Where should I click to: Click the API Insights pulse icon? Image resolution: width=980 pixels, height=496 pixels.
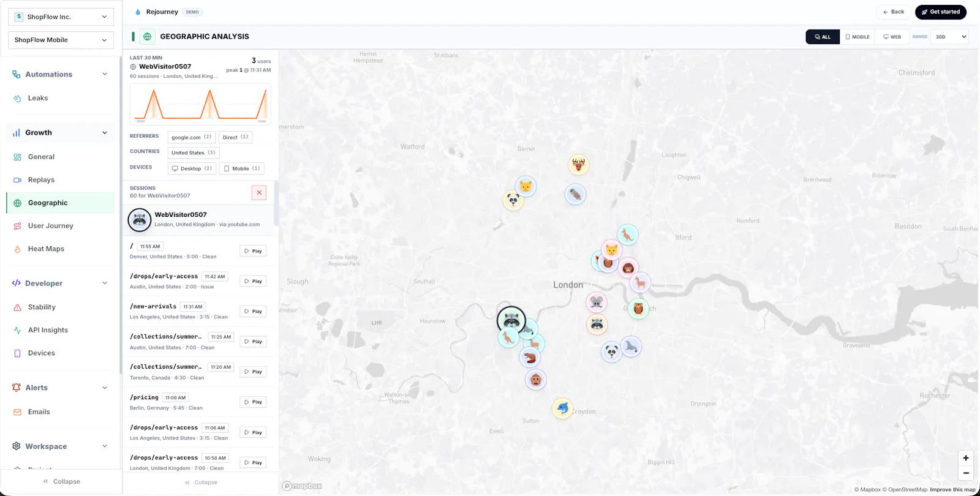[17, 330]
